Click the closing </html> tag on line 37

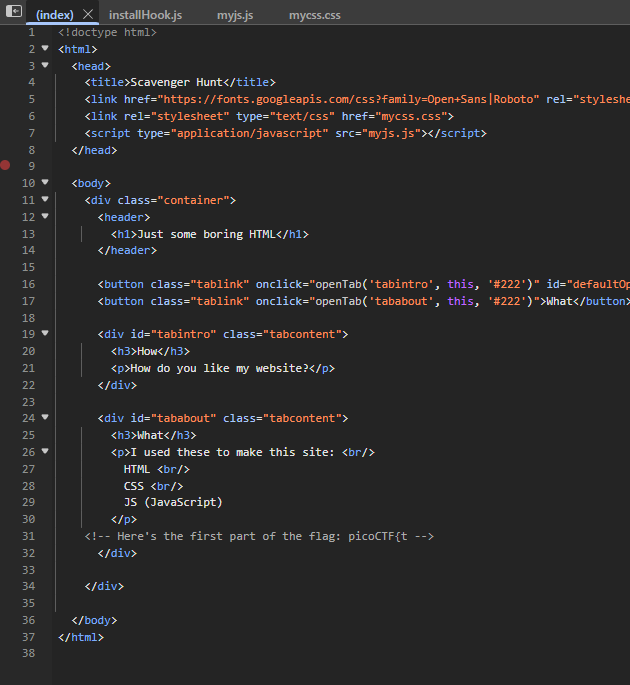(x=81, y=637)
